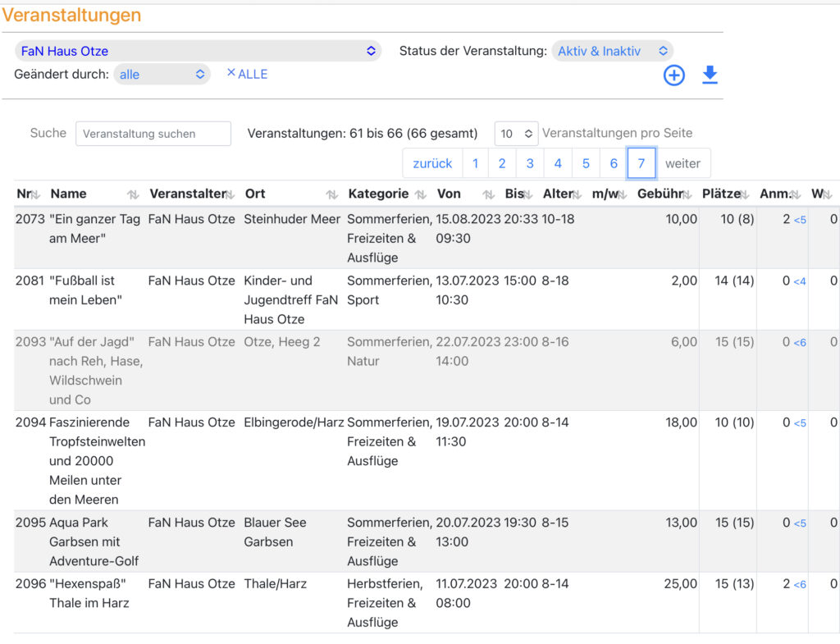Sort table by Nr column arrows
Viewport: 840px width, 644px height.
click(35, 194)
